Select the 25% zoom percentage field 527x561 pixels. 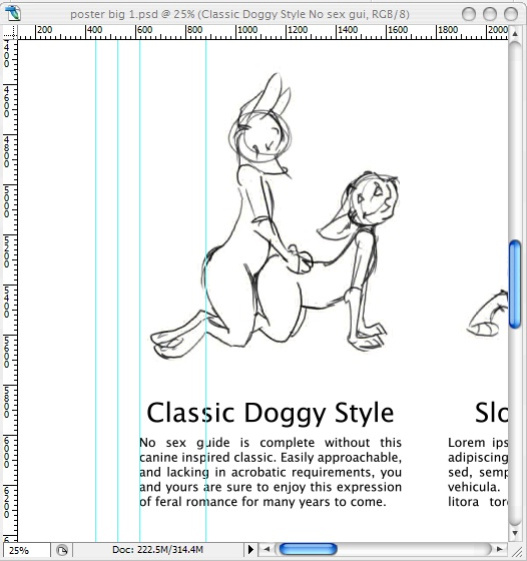point(26,550)
